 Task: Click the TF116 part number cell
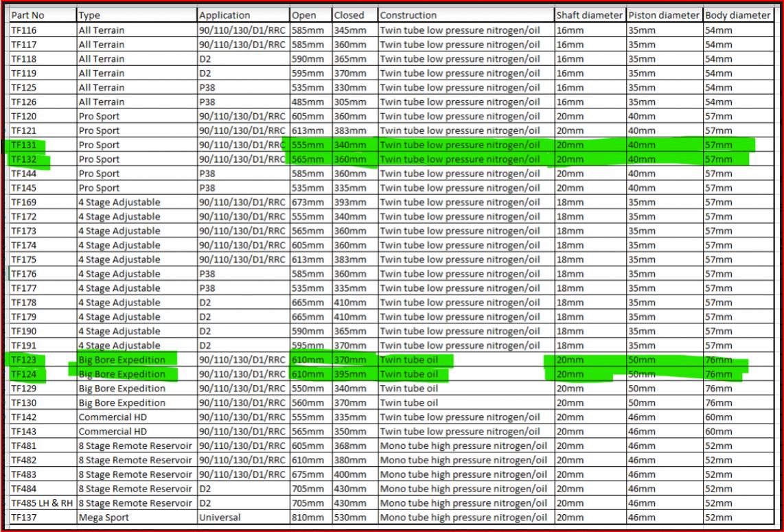pyautogui.click(x=24, y=30)
